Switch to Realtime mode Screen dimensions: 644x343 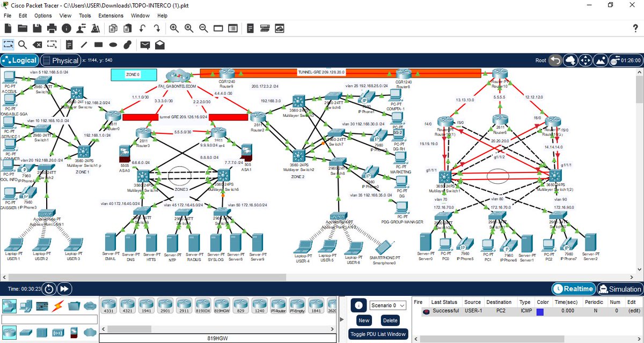(x=574, y=289)
